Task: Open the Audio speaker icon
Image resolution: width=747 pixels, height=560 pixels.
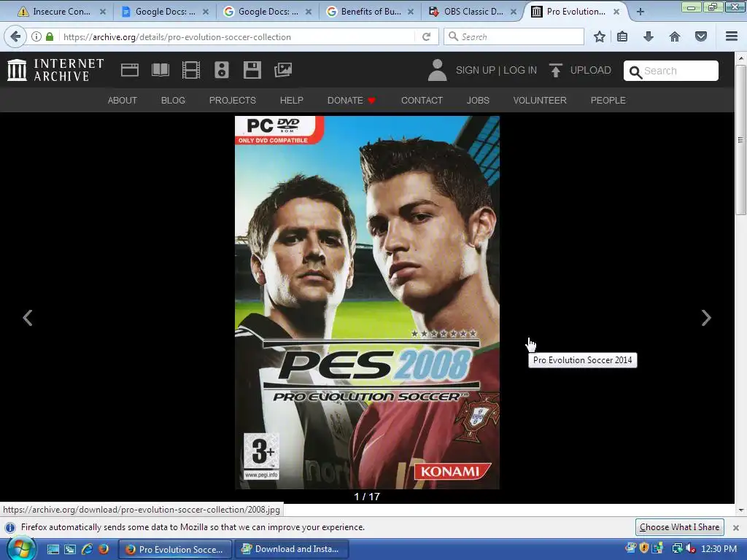Action: (x=222, y=70)
